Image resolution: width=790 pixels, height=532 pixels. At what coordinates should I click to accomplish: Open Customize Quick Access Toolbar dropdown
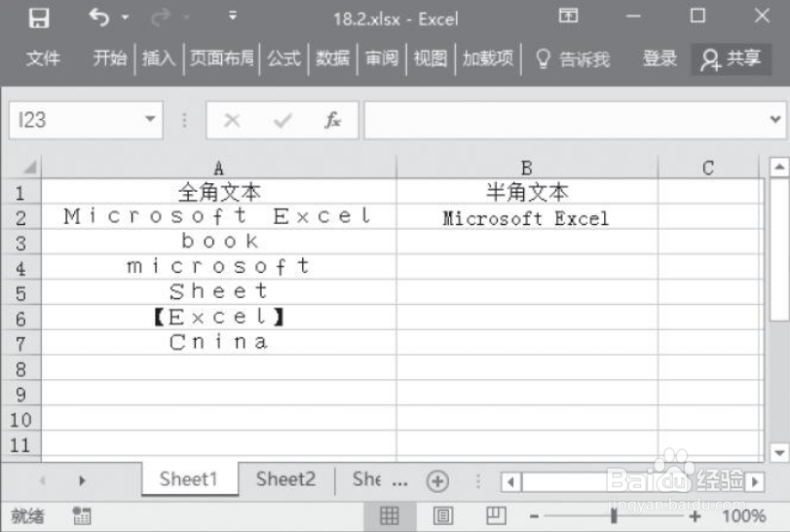point(233,17)
